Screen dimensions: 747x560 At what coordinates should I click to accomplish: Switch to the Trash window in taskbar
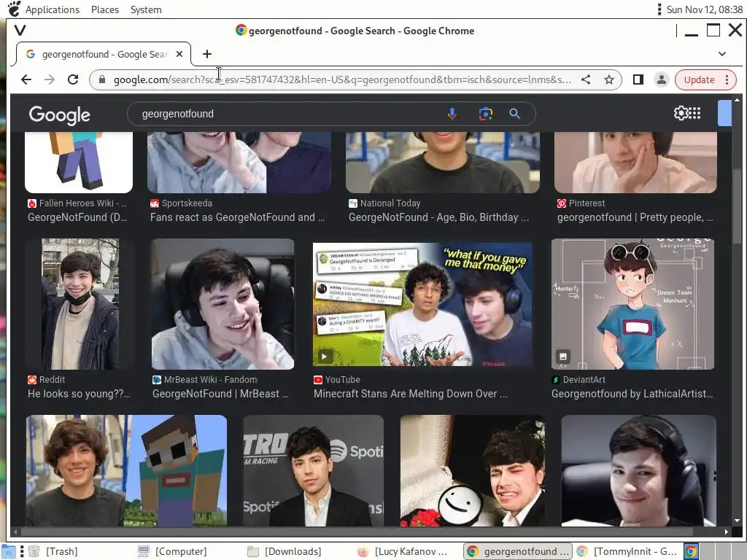(54, 551)
